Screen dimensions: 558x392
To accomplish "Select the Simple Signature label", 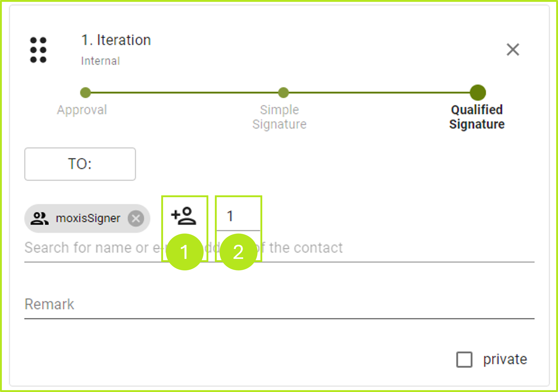I will click(279, 117).
